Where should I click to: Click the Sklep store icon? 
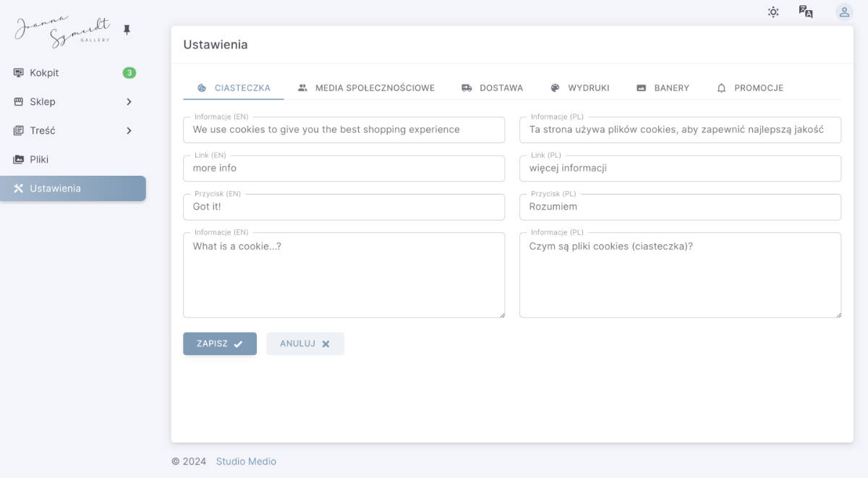tap(19, 102)
